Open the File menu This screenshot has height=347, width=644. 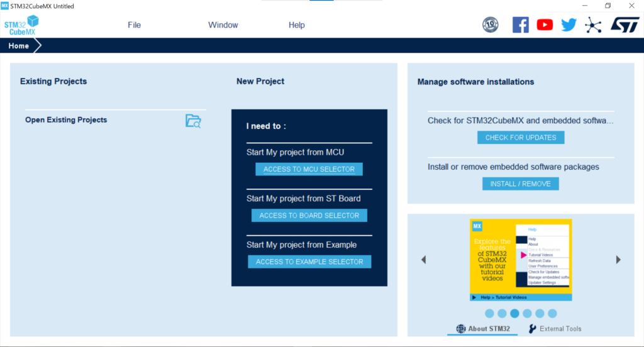(x=134, y=25)
